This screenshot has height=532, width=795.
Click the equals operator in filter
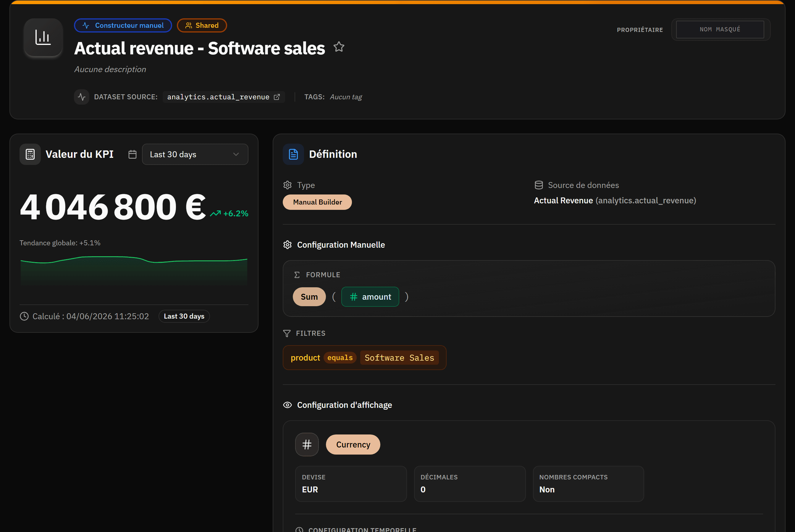(340, 358)
